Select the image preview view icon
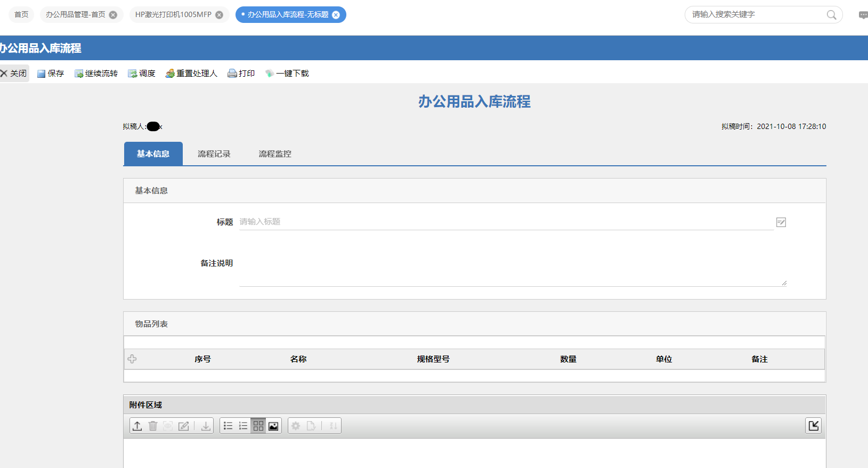 click(x=273, y=426)
